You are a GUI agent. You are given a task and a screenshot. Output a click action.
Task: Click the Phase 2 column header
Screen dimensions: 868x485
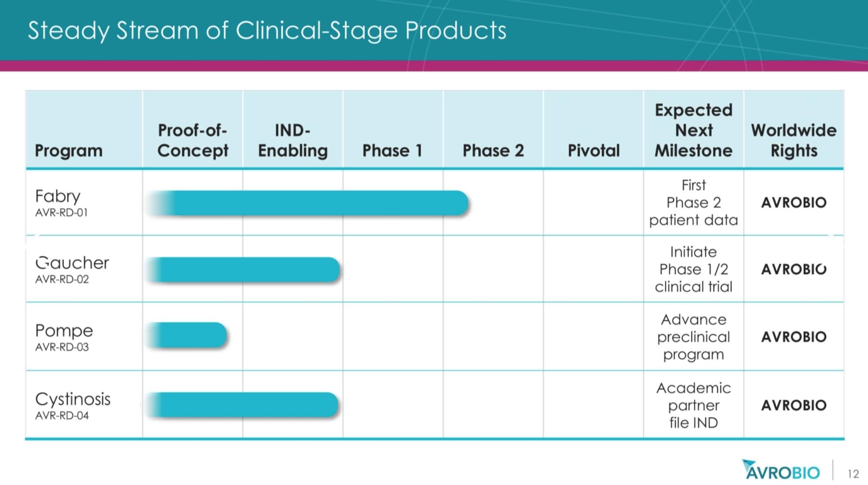493,151
